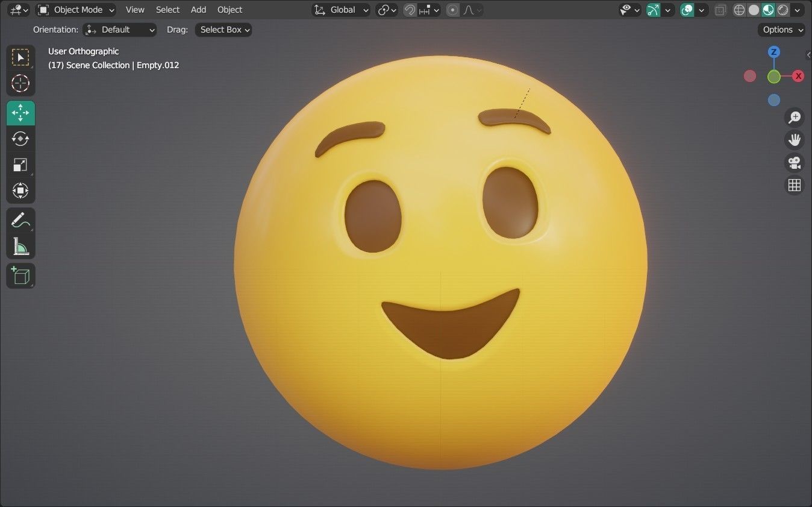The width and height of the screenshot is (812, 507).
Task: Click the negative Z axis circle on gizmo
Action: [x=774, y=100]
